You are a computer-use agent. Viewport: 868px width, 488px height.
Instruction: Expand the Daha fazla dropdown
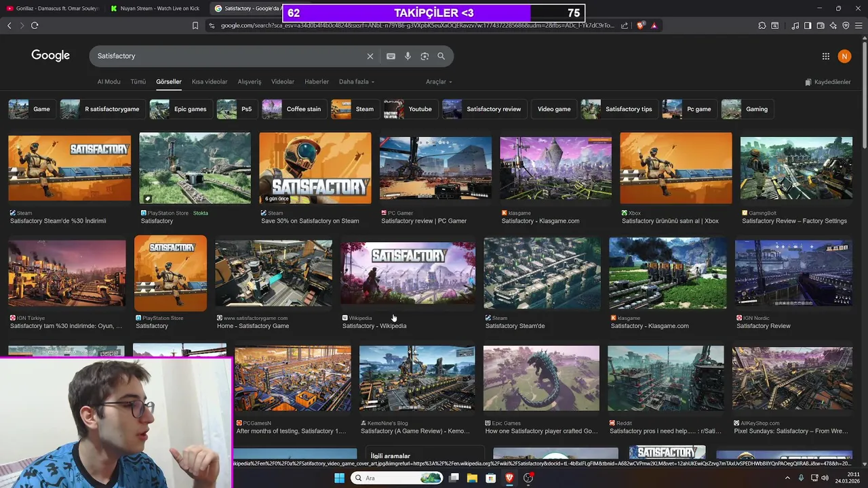(x=357, y=82)
